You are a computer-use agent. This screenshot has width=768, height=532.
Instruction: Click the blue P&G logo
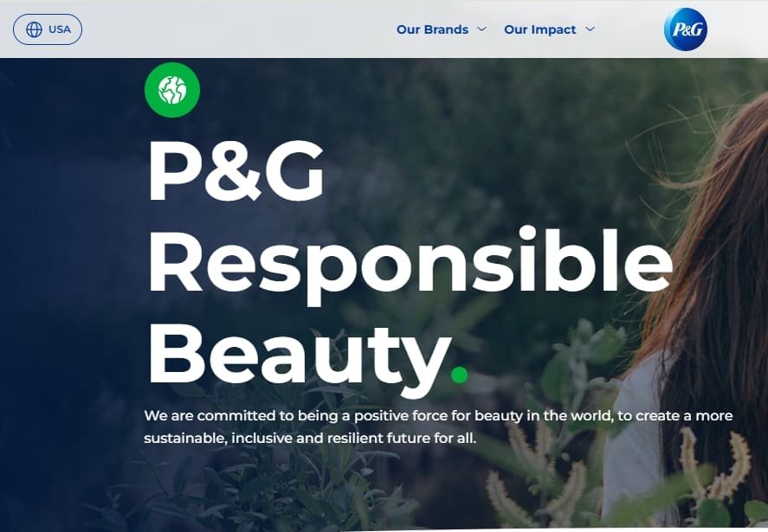pos(685,29)
